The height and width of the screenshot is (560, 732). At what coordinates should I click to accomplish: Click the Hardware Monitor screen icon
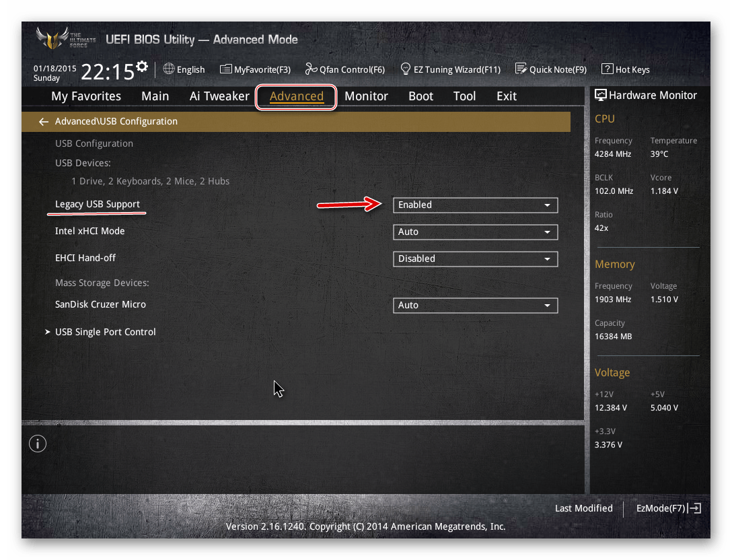coord(600,96)
